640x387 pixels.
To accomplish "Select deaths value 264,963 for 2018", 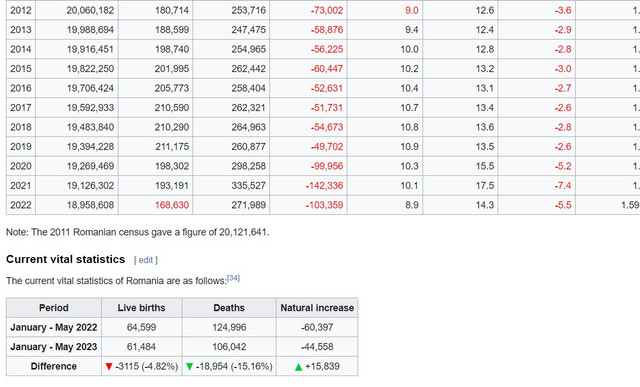I will point(249,127).
